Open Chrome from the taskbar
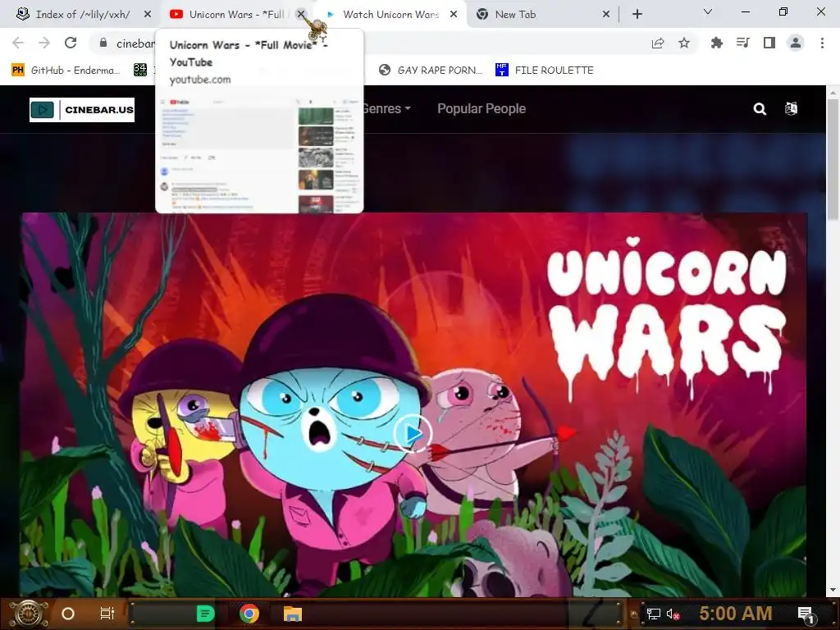Screen dimensions: 840x630 [x=249, y=614]
